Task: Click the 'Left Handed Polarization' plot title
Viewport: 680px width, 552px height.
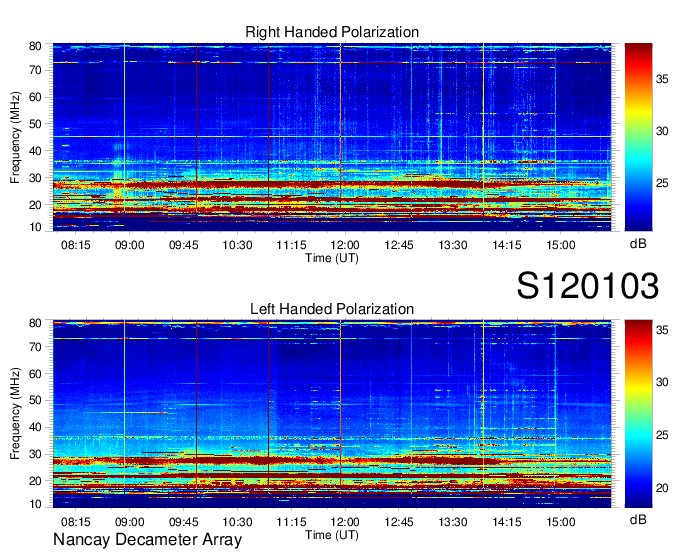Action: coord(332,309)
